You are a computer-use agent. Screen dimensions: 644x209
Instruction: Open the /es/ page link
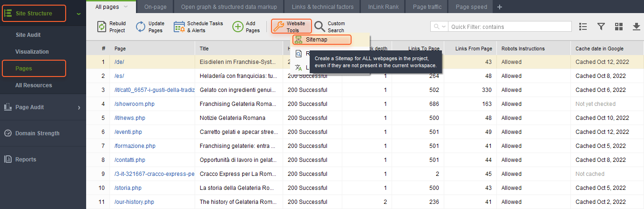[119, 76]
